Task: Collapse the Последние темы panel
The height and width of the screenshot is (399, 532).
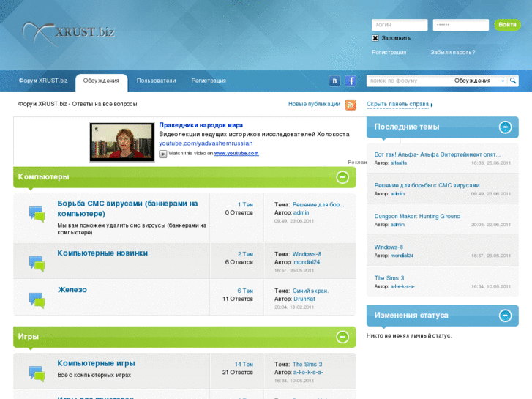Action: coord(505,127)
